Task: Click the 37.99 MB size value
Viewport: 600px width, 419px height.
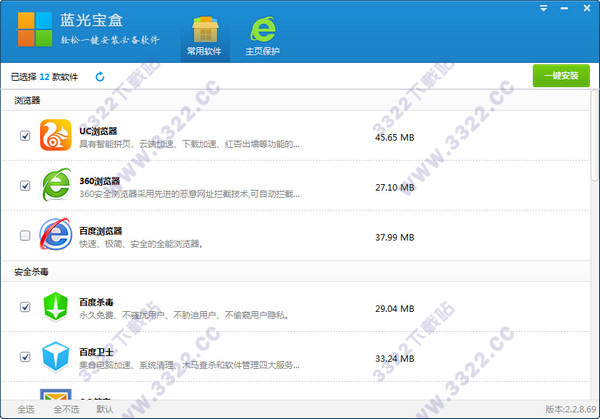Action: (x=395, y=237)
